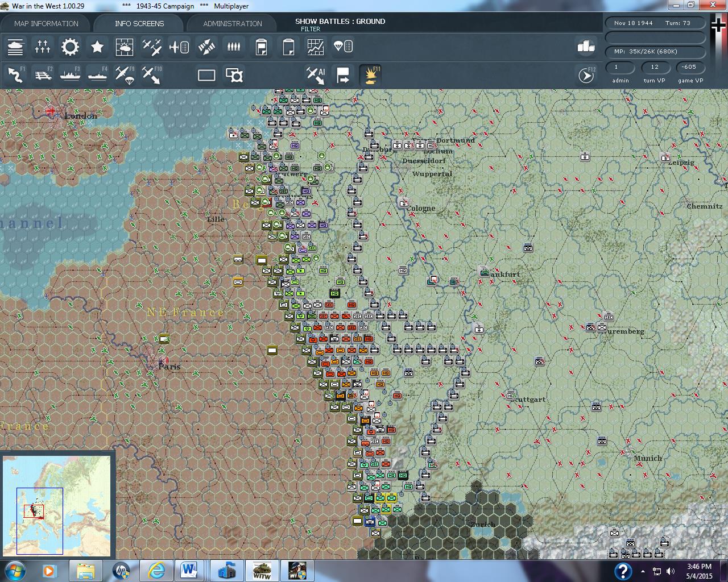Select the F9 air transport mode icon

(x=125, y=74)
